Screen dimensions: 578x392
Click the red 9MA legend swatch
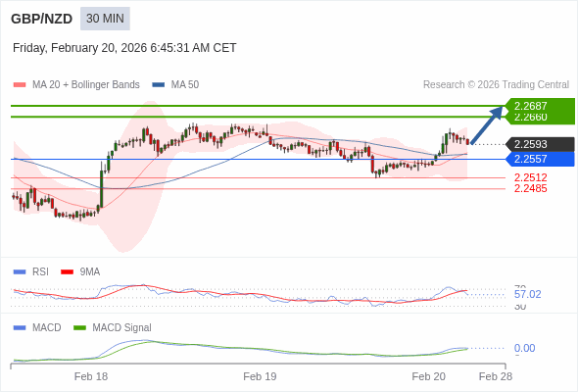[x=67, y=272]
